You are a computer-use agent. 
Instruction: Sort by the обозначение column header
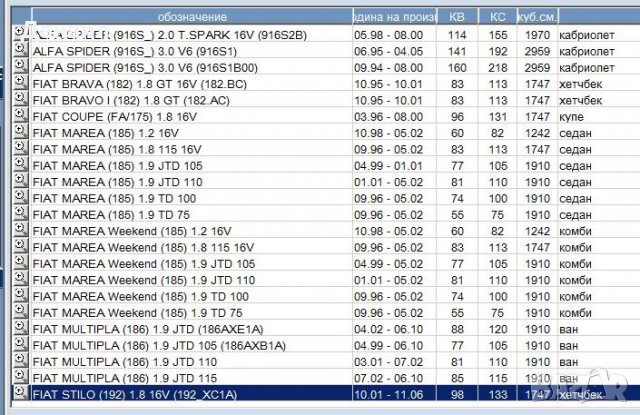(190, 17)
